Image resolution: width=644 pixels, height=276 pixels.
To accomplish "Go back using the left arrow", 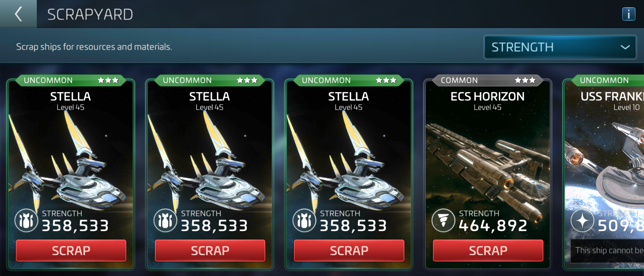I will pyautogui.click(x=18, y=14).
